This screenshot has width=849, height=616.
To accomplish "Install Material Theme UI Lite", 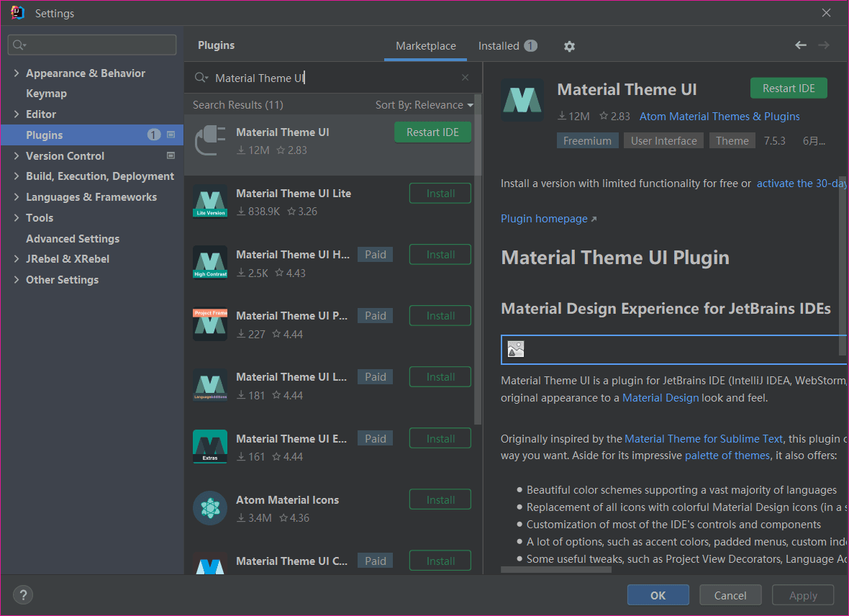I will (440, 194).
